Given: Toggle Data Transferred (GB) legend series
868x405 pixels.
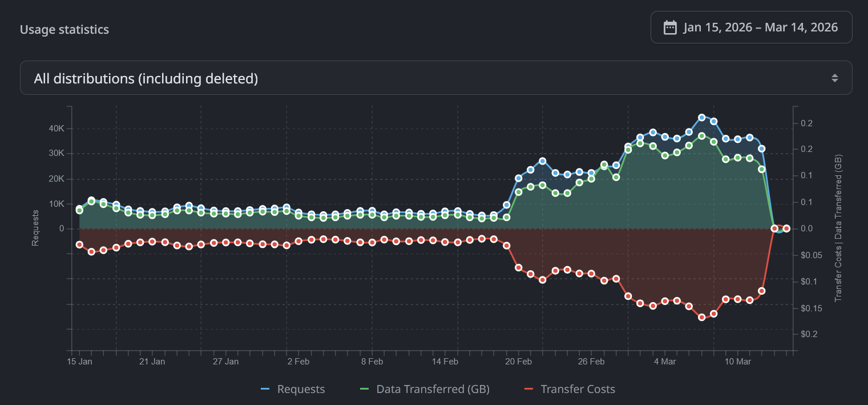Looking at the screenshot, I should 433,390.
